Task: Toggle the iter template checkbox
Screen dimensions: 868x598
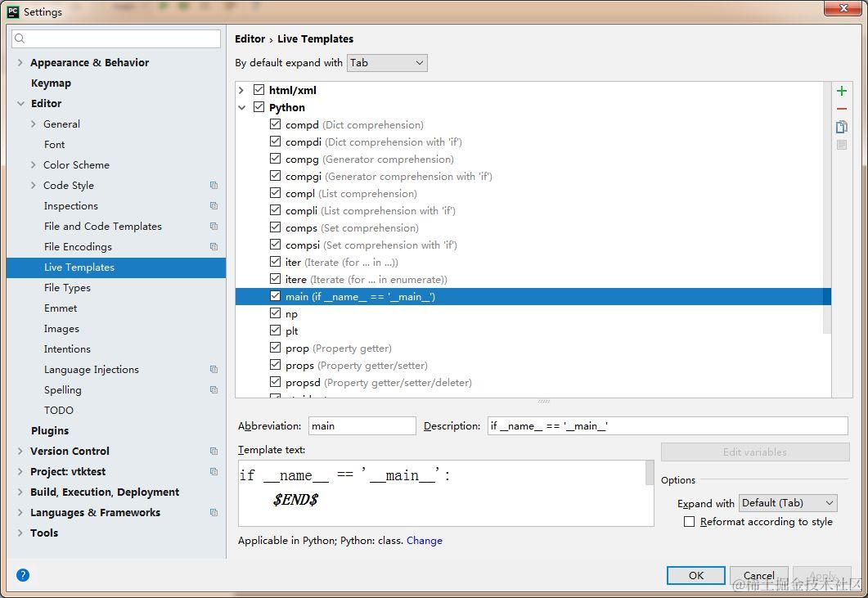Action: [x=275, y=261]
